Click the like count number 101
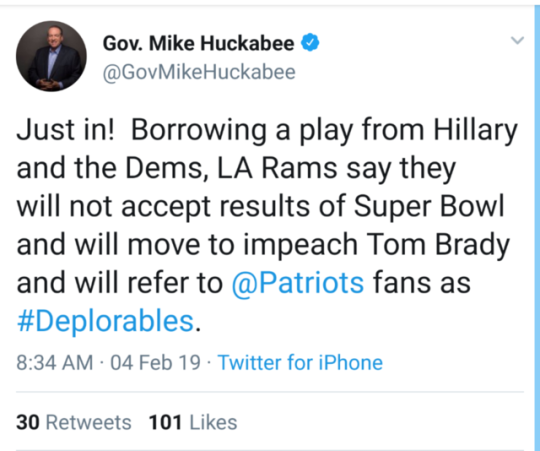 point(165,422)
